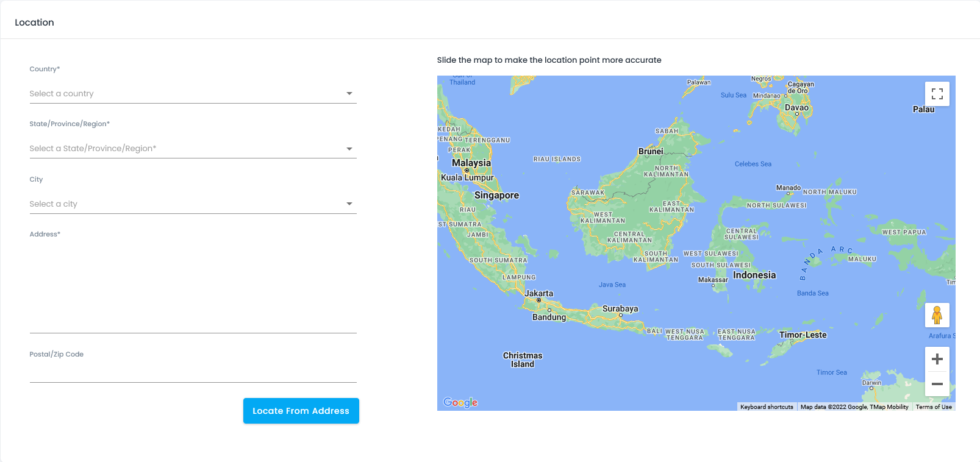
Task: Open the Country dropdown
Action: tap(193, 94)
